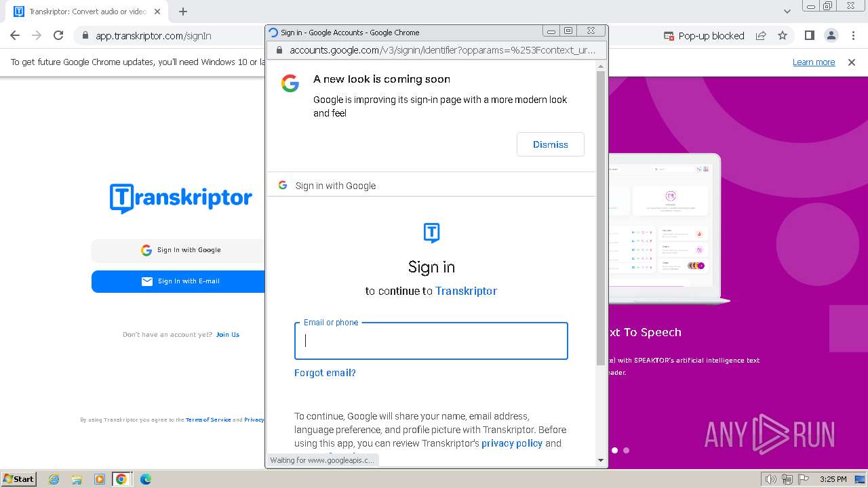868x488 pixels.
Task: Click the network tray icon
Action: 787,479
